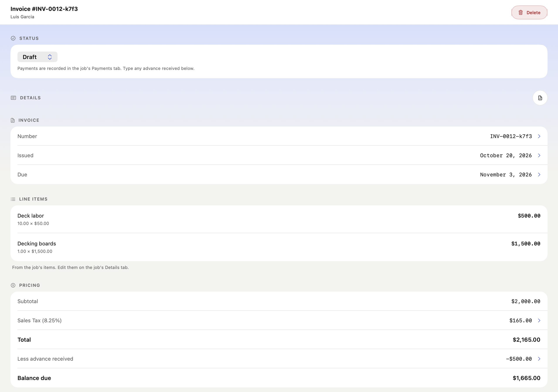Open the Issued date row chevron
558x392 pixels.
[539, 155]
